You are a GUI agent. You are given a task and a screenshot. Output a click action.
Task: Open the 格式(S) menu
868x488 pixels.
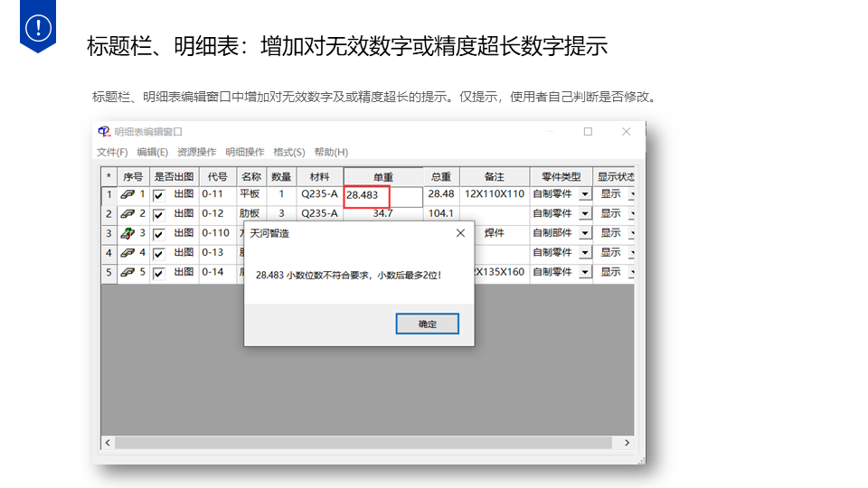tap(289, 152)
